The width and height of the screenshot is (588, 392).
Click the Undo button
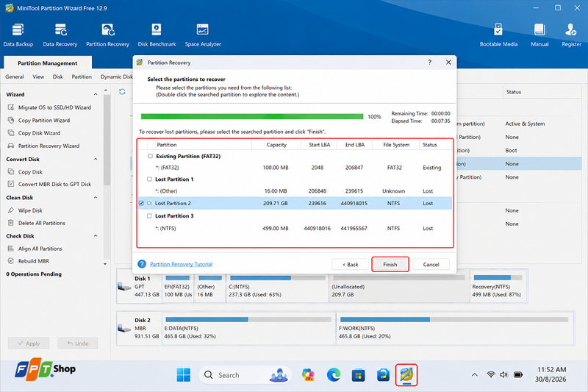pyautogui.click(x=78, y=343)
